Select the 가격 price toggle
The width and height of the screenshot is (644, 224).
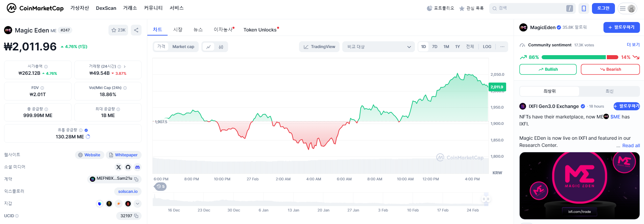click(x=161, y=47)
